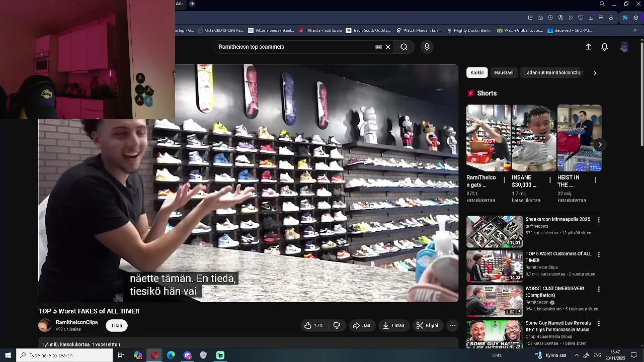Select the 'Haustasi' filter chip
Screen dimensions: 644x362
click(504, 73)
